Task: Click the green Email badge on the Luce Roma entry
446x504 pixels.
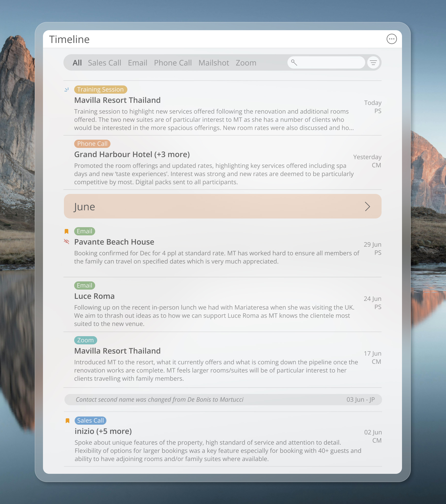Action: 84,285
